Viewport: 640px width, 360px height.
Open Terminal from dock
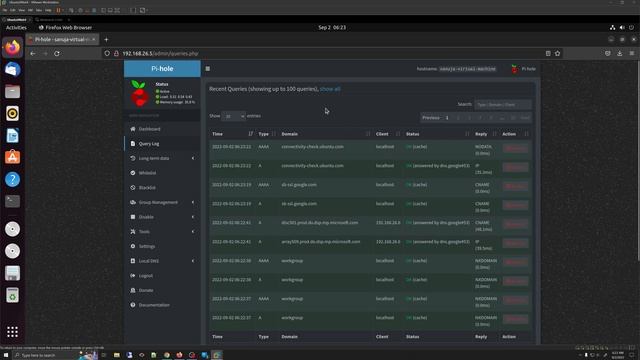pos(12,201)
